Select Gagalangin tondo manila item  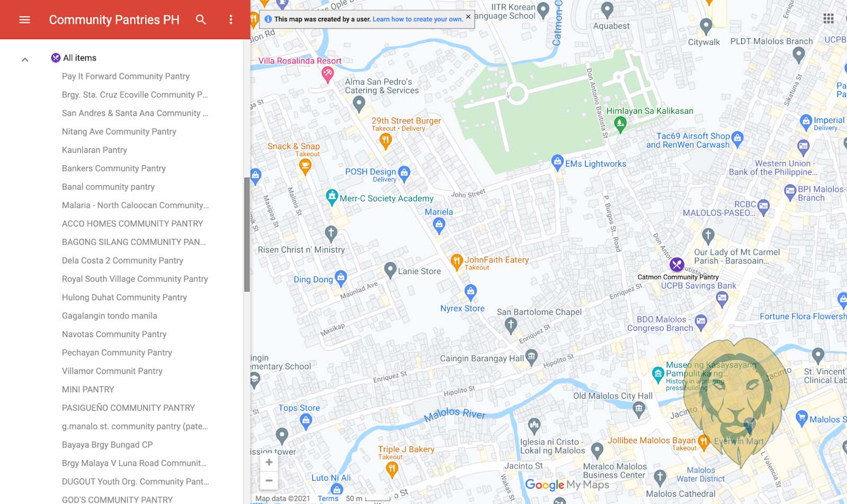pyautogui.click(x=110, y=316)
